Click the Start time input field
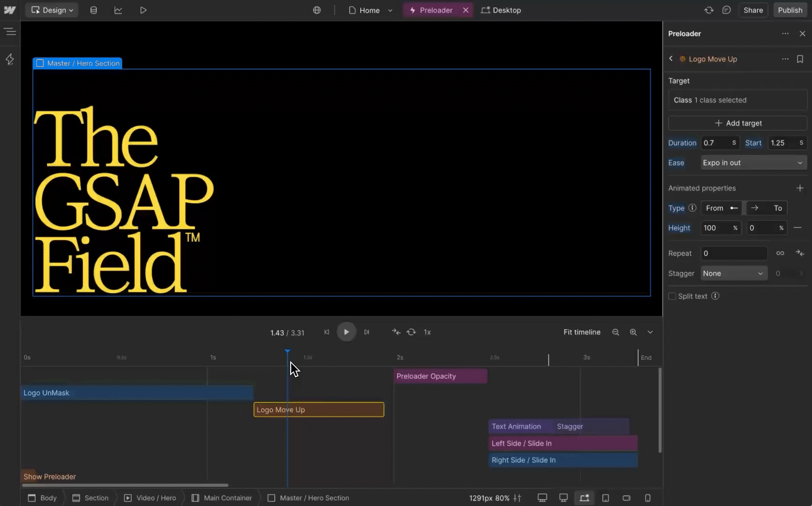 point(787,143)
